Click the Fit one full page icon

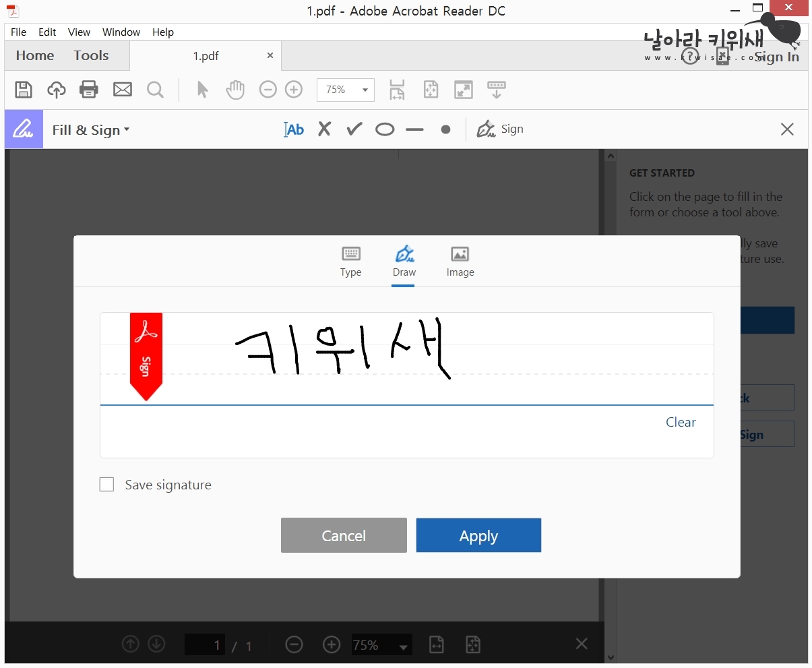tap(431, 90)
